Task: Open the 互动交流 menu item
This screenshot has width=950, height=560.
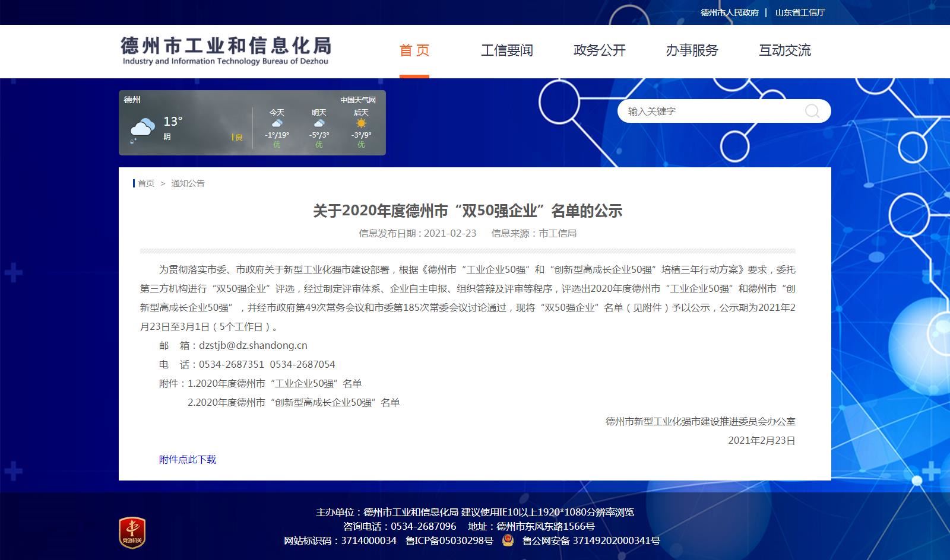Action: pos(785,50)
